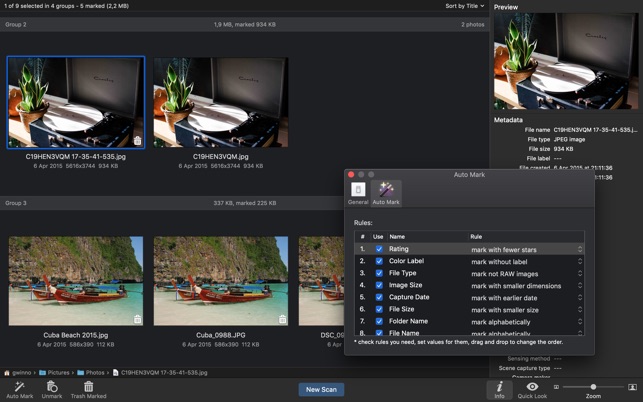Image resolution: width=643 pixels, height=402 pixels.
Task: Click the Photos folder in path bar
Action: (x=91, y=372)
